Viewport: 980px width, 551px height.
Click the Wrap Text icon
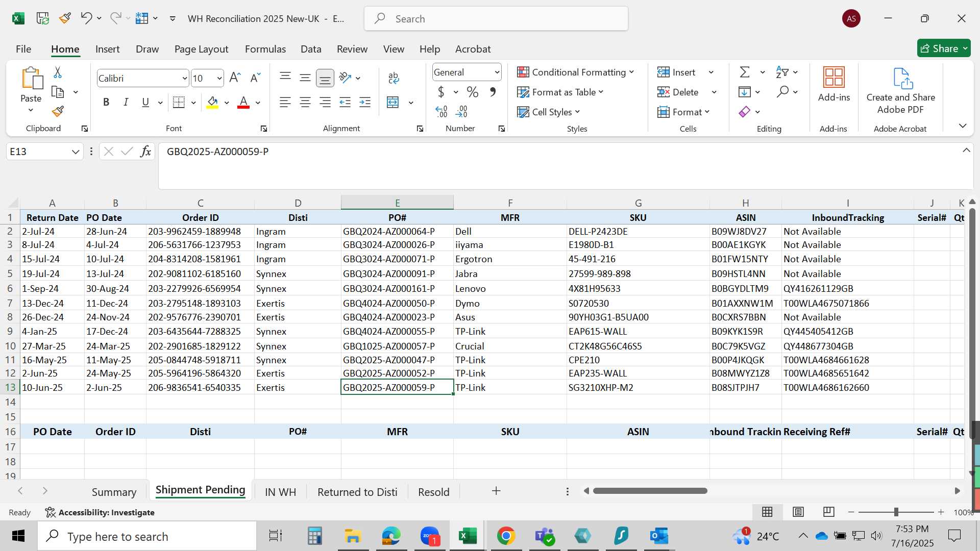tap(393, 78)
